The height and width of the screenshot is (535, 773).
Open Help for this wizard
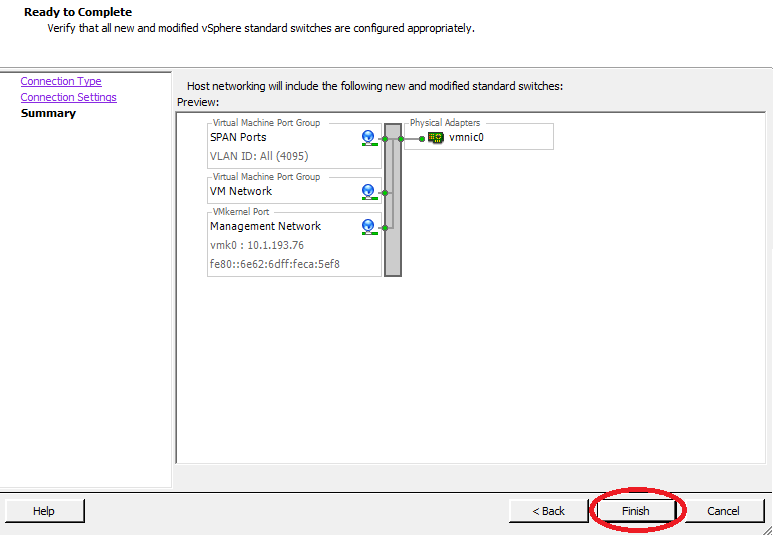[x=44, y=511]
